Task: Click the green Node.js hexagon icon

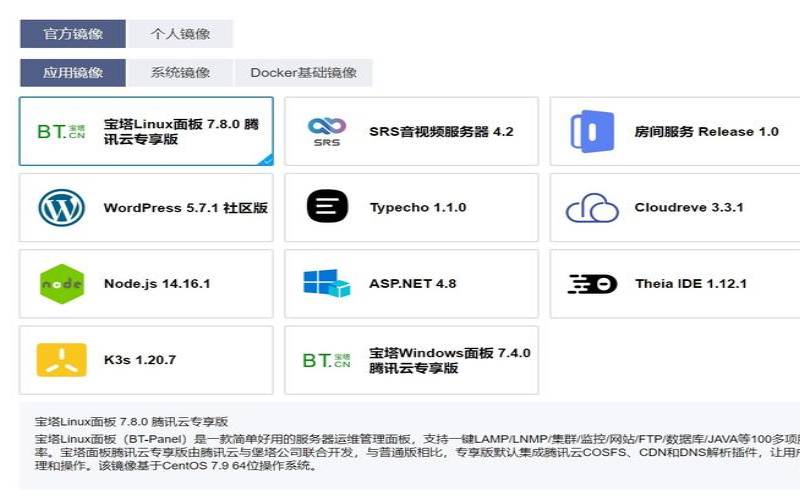Action: click(x=62, y=284)
